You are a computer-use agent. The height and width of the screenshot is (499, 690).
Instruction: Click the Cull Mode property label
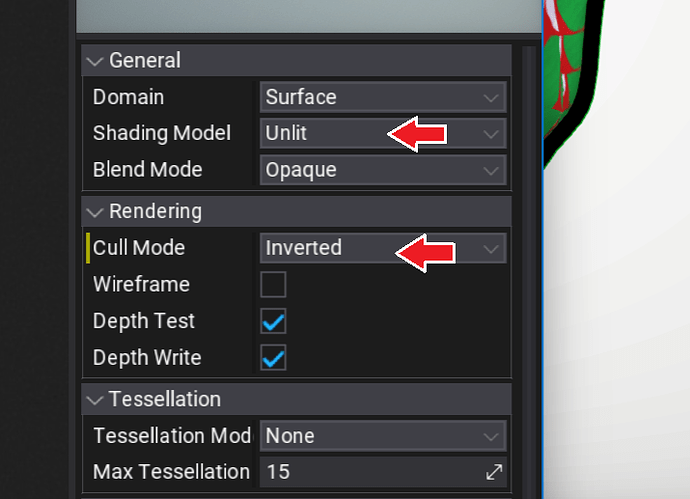pyautogui.click(x=139, y=248)
